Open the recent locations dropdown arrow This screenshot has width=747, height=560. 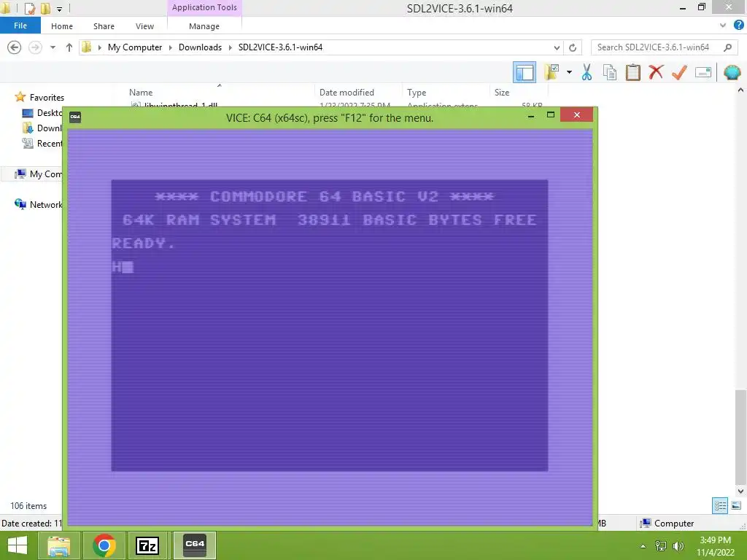pos(53,47)
